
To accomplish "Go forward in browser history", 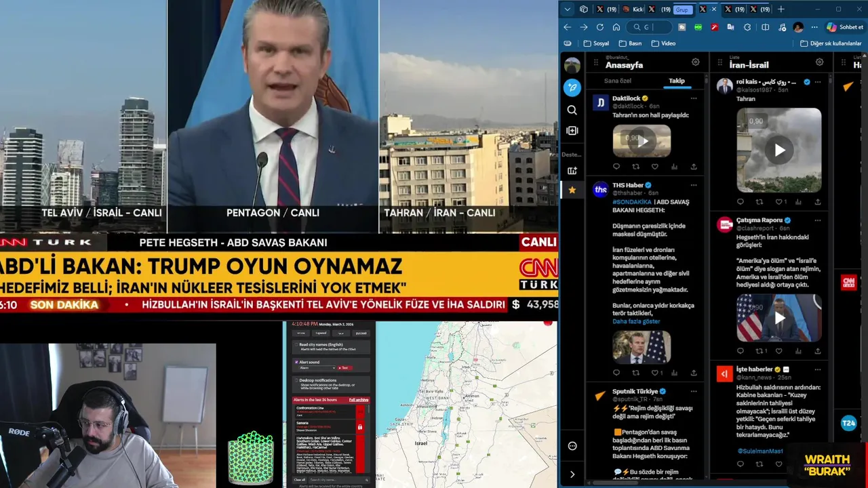I will 584,27.
